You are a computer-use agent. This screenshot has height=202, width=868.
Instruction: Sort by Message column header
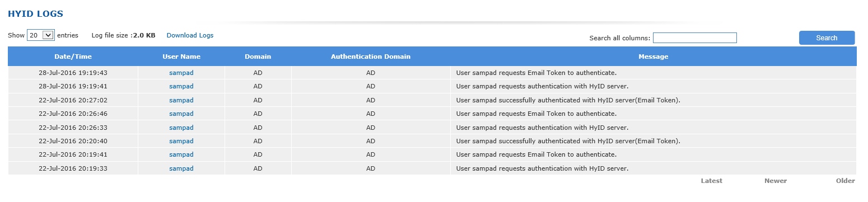click(x=653, y=57)
